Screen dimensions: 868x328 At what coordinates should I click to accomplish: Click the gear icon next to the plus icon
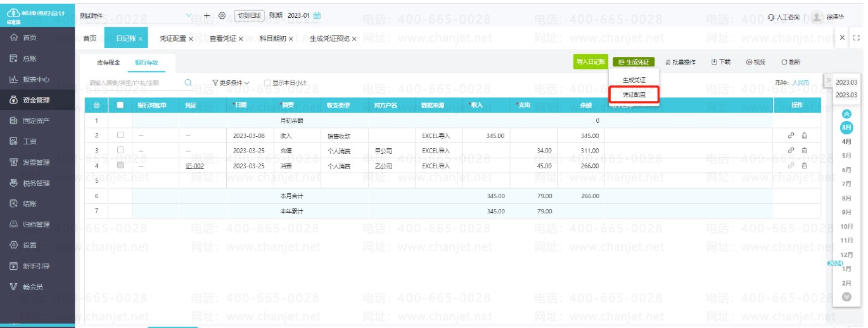(222, 15)
